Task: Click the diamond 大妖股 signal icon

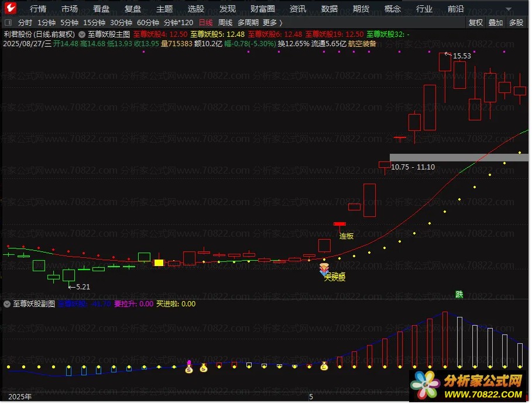Action: click(x=324, y=269)
